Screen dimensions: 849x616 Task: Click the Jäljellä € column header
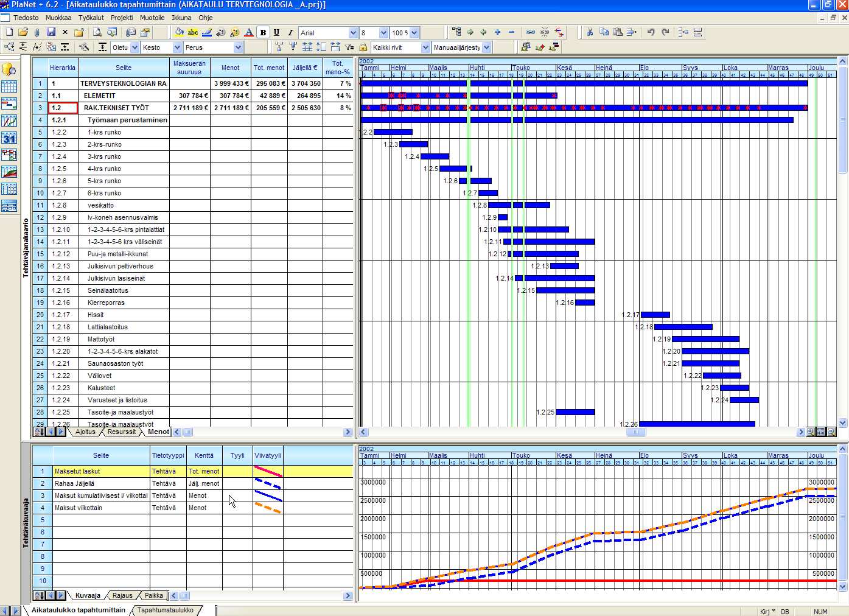click(x=305, y=68)
